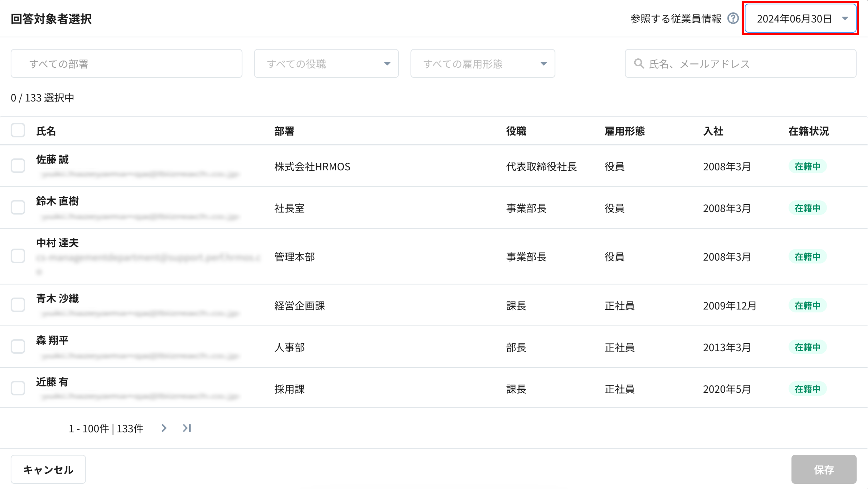868x489 pixels.
Task: Jump to last page icon
Action: click(x=187, y=428)
